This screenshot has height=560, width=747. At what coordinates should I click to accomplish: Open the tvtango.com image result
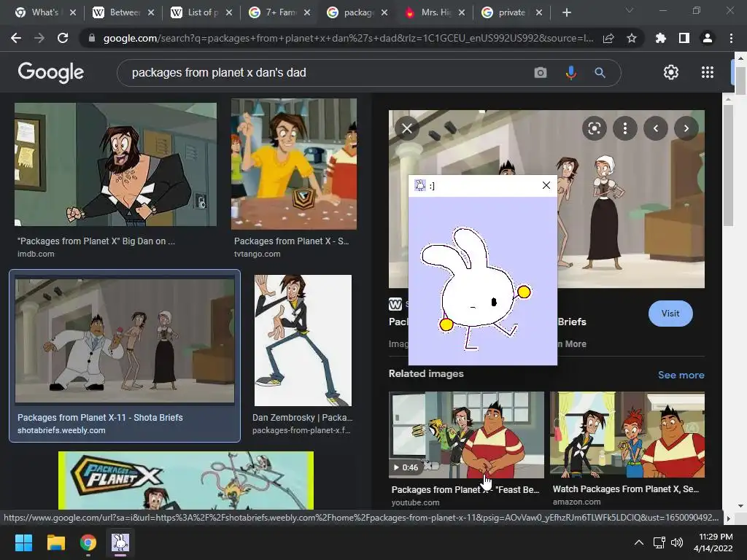click(x=293, y=164)
